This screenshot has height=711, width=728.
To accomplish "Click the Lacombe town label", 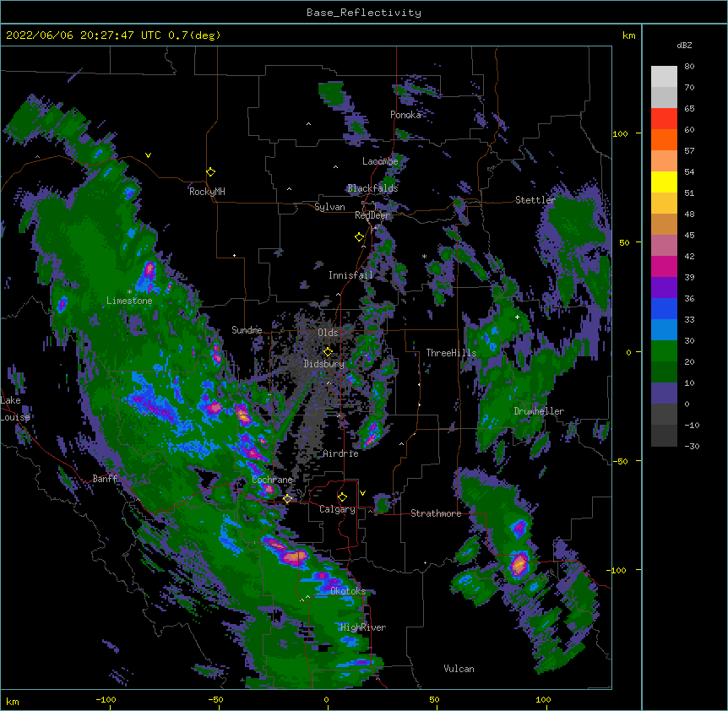I will [x=380, y=161].
